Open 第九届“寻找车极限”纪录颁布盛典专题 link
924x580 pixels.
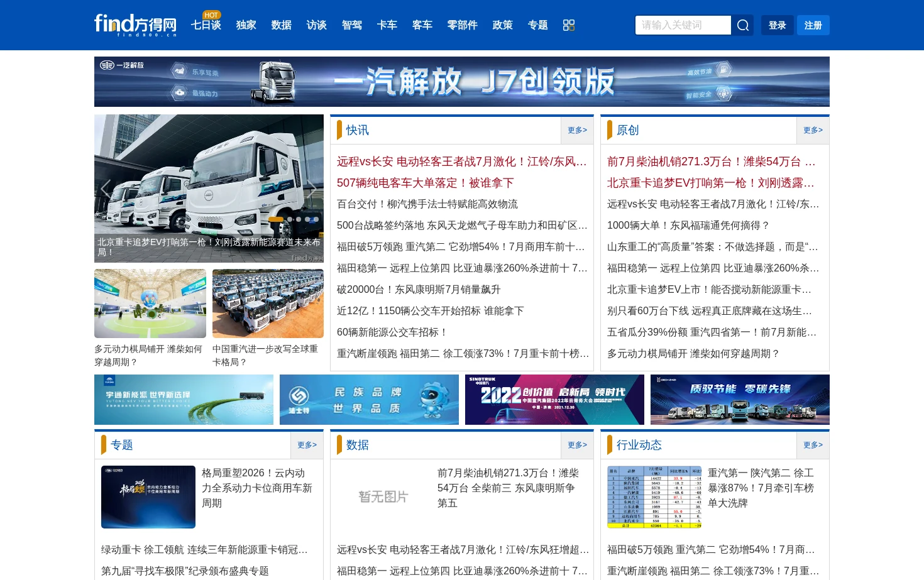185,571
